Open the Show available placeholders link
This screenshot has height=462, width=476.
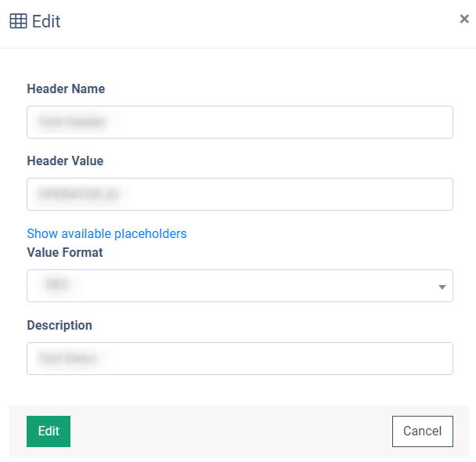(x=106, y=233)
